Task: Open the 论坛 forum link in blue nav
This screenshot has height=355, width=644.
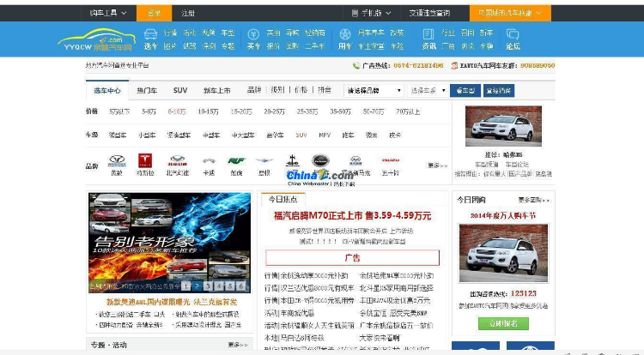Action: 513,46
